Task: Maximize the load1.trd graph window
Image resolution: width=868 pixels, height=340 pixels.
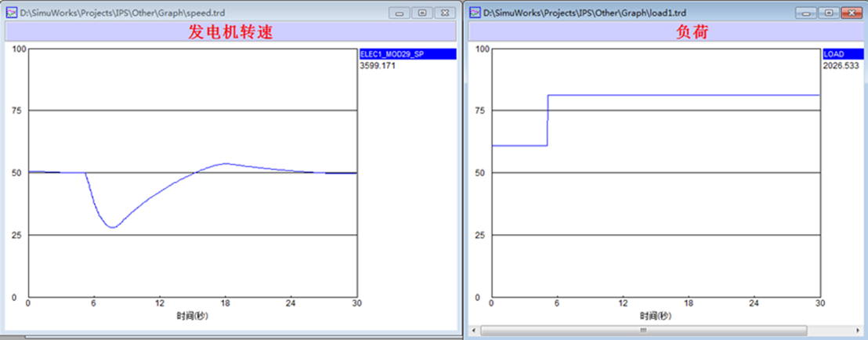Action: pyautogui.click(x=828, y=13)
